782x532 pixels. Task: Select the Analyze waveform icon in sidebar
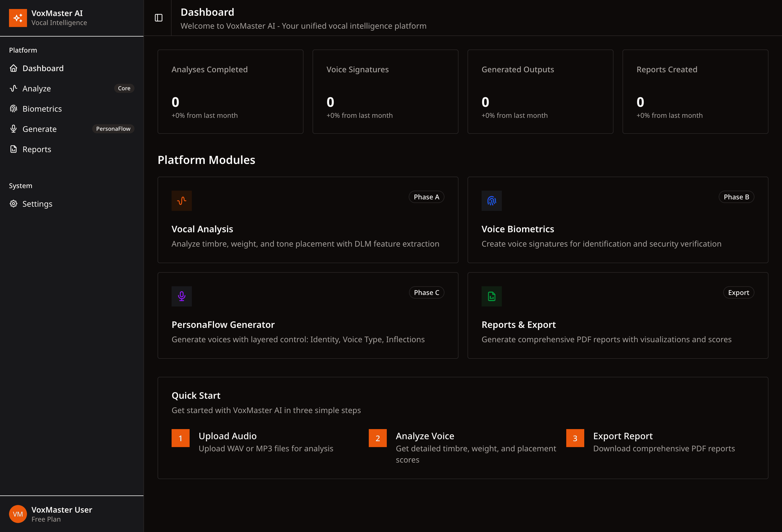(14, 89)
